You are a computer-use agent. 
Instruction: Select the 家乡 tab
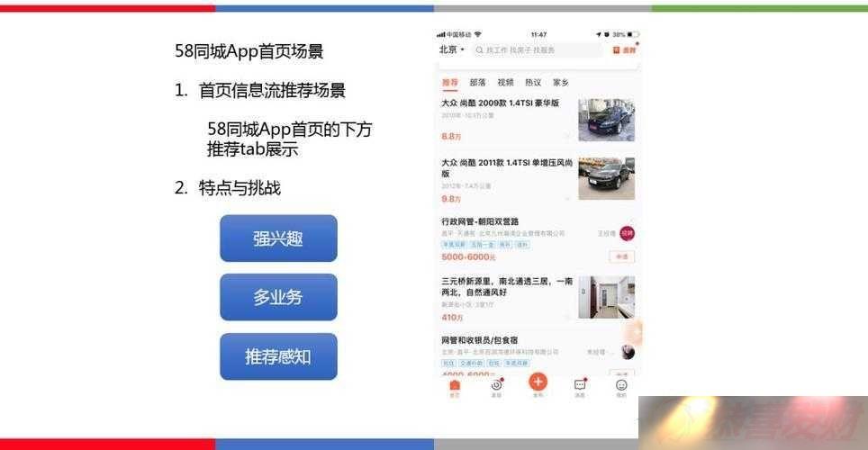[x=561, y=83]
